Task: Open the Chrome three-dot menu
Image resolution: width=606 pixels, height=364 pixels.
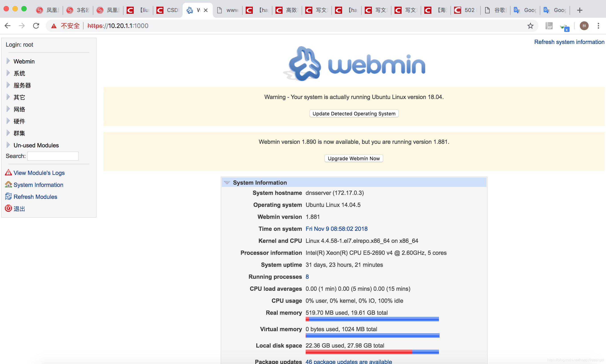Action: (598, 26)
